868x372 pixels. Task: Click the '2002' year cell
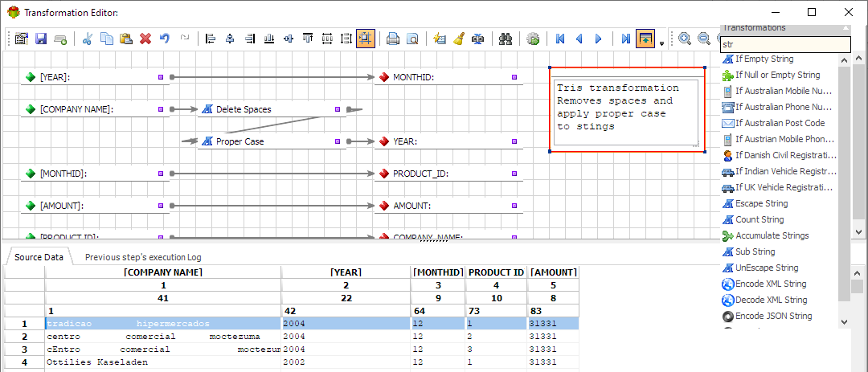(x=346, y=362)
